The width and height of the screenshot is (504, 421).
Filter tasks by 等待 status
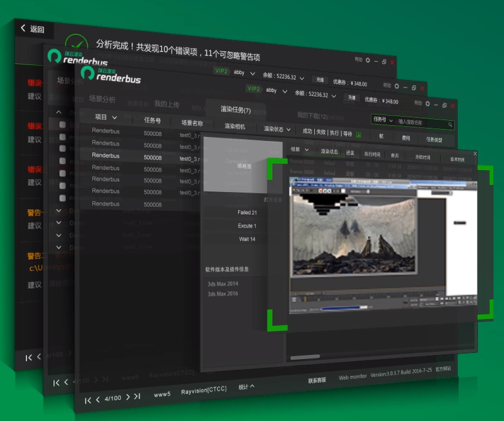point(348,134)
